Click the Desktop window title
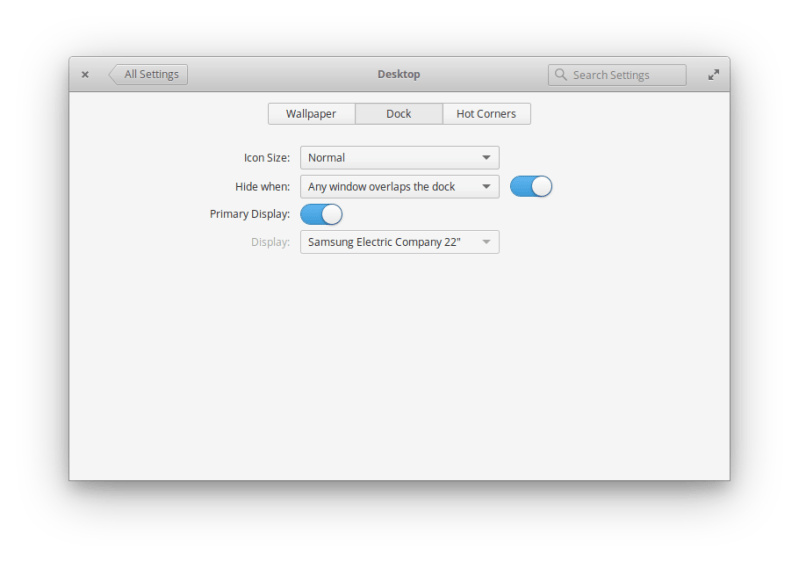The width and height of the screenshot is (799, 562). 399,74
